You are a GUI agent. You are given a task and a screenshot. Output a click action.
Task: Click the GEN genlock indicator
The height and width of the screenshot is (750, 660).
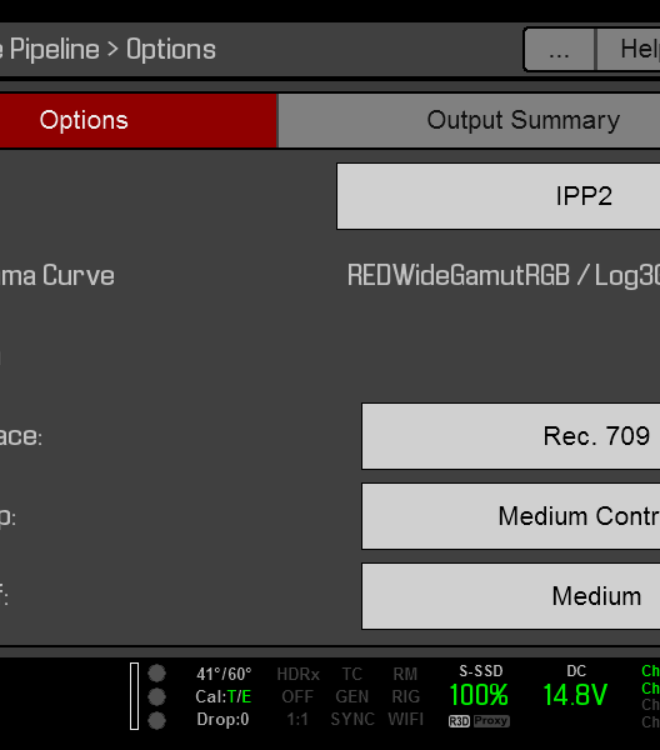(x=352, y=696)
